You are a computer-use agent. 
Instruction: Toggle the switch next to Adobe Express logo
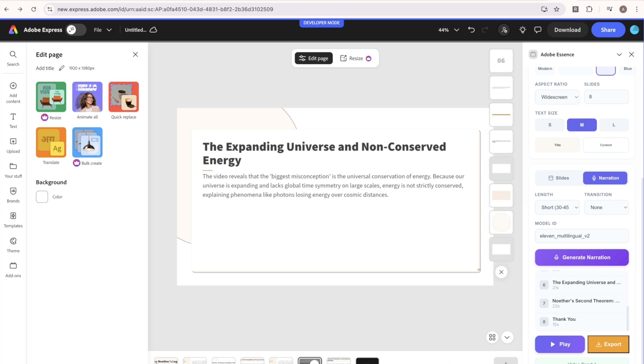tap(76, 30)
